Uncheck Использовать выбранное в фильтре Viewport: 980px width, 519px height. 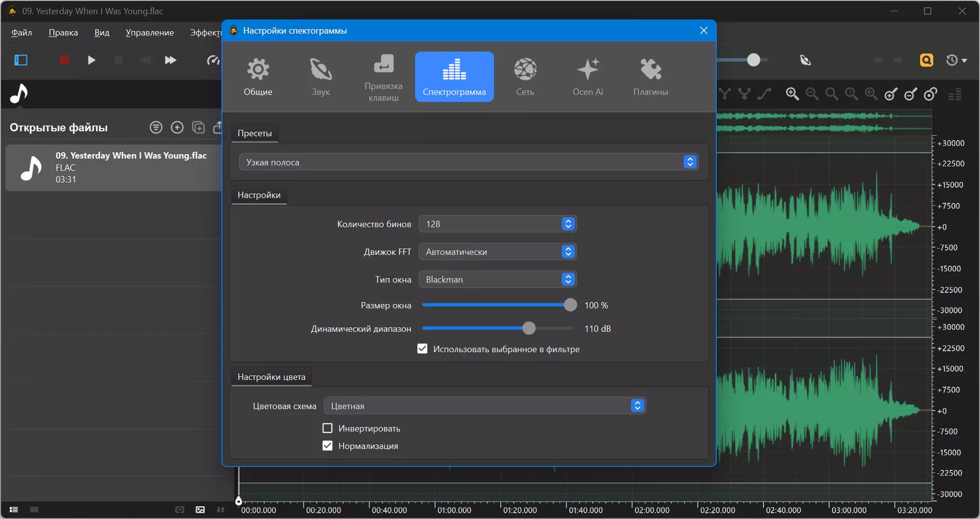pos(422,349)
